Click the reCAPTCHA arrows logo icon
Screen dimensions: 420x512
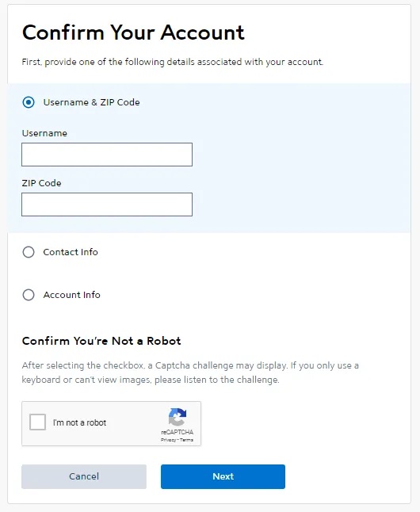178,417
